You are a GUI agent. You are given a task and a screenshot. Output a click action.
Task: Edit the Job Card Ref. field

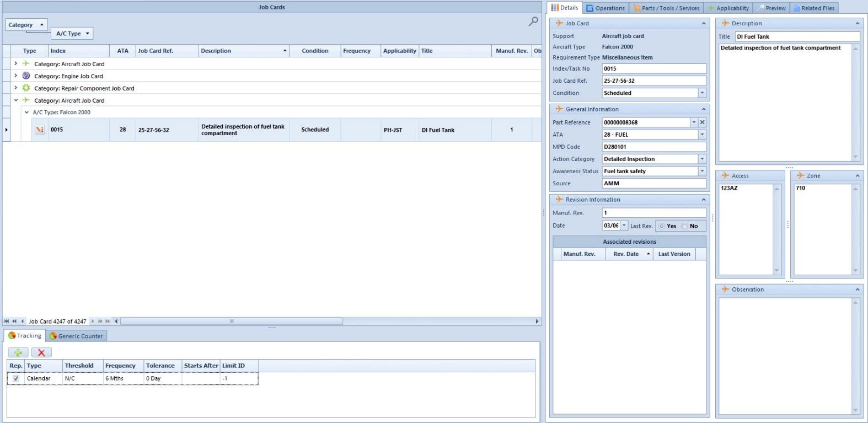[x=653, y=81]
